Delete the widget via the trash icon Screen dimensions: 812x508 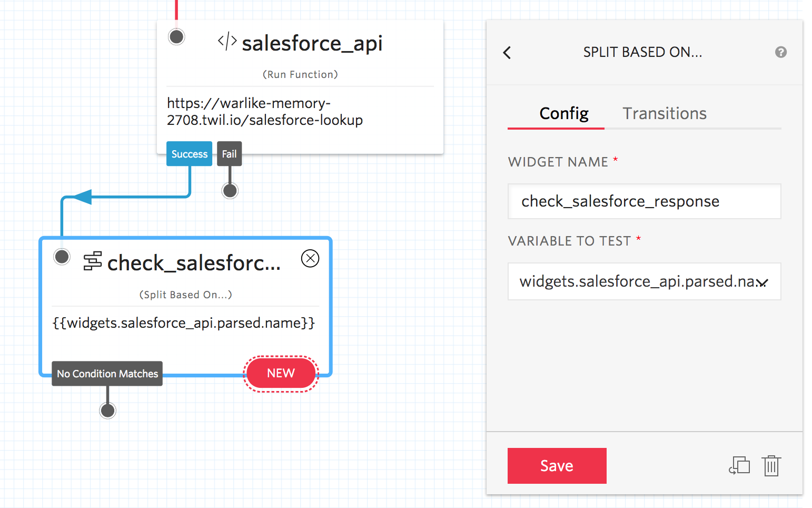tap(771, 466)
